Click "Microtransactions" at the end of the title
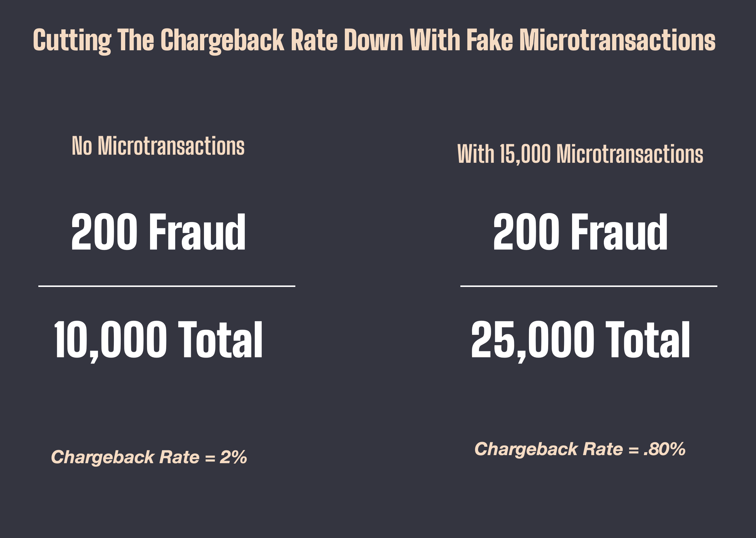 [617, 40]
